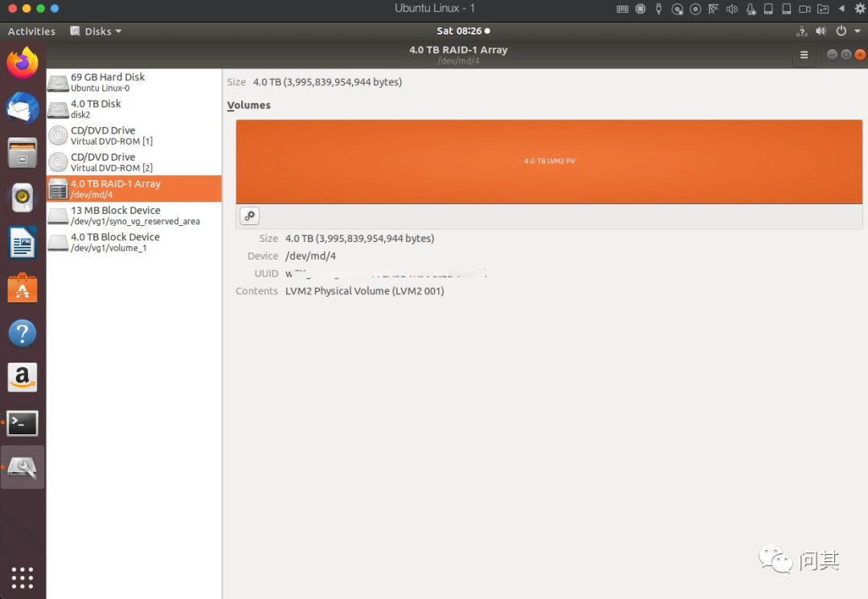Expand the Disks app menu
Image resolution: width=868 pixels, height=599 pixels.
(x=95, y=31)
